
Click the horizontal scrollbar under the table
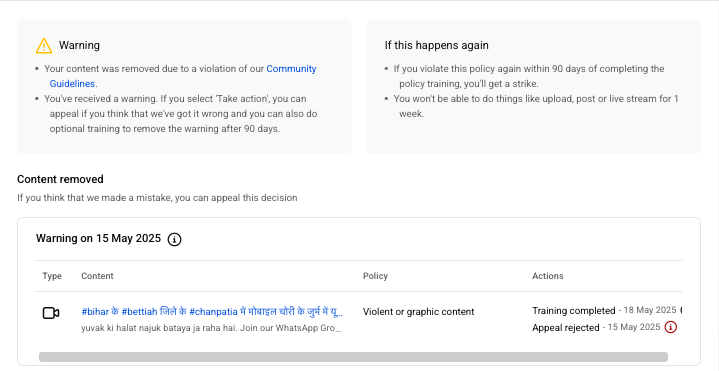tap(353, 357)
